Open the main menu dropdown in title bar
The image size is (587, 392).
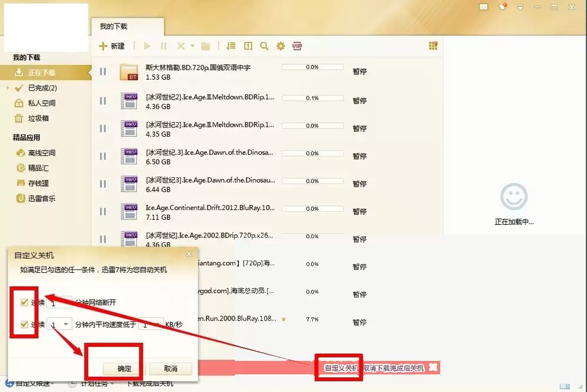(520, 6)
